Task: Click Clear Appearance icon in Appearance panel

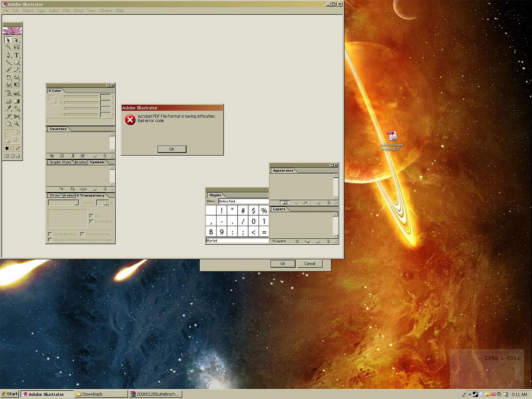Action: [296, 202]
